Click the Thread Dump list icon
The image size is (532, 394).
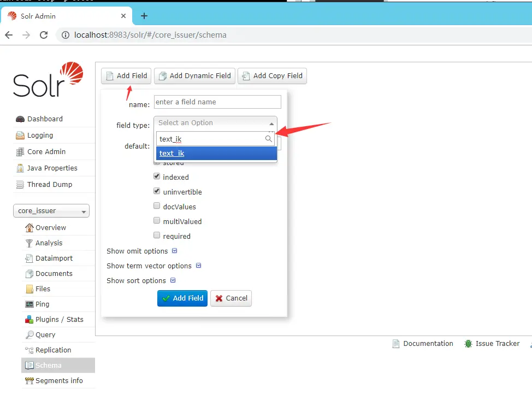(x=20, y=184)
